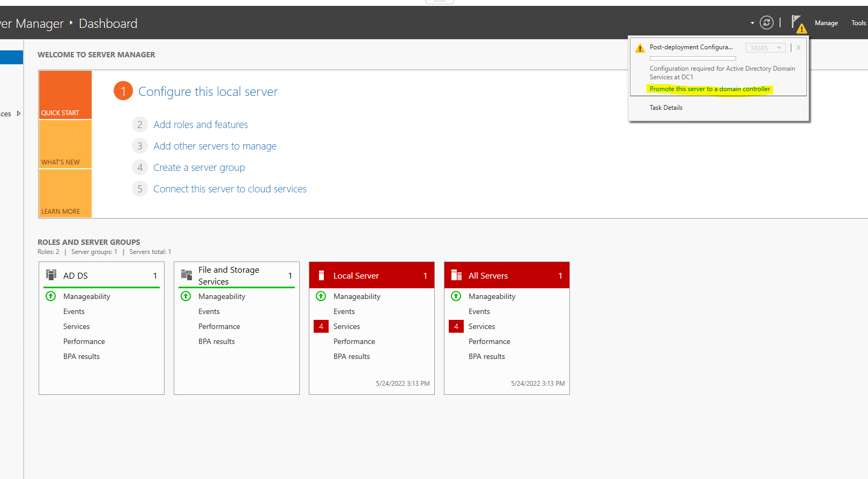The width and height of the screenshot is (868, 479).
Task: Click the File and Storage Services icon
Action: [186, 275]
